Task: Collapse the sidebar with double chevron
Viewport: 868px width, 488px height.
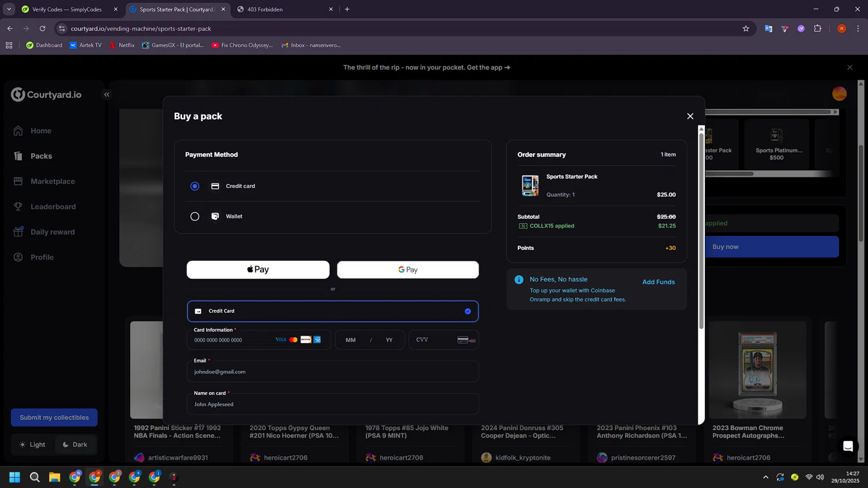Action: 106,94
